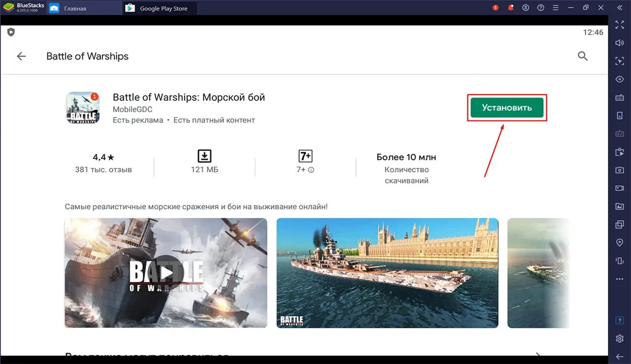
Task: Click the Есть реклама label
Action: (138, 120)
